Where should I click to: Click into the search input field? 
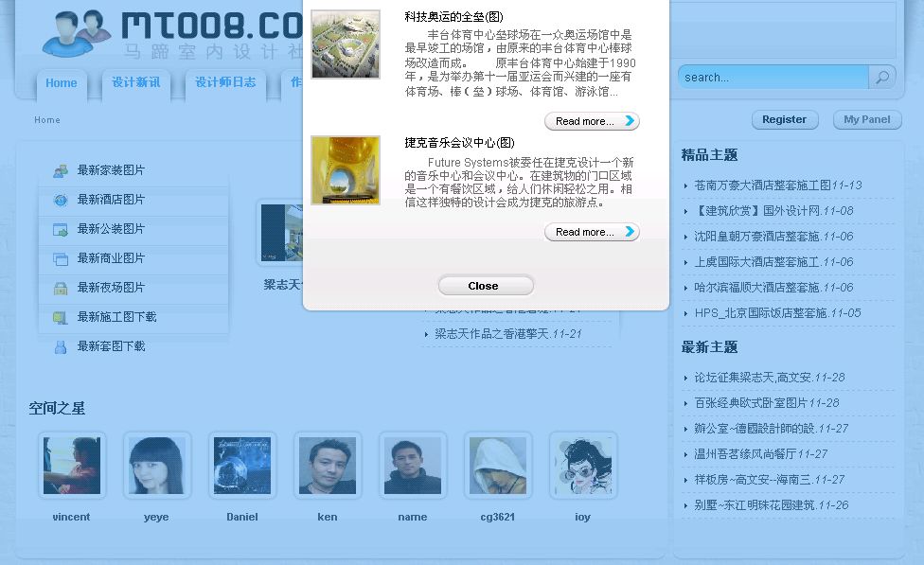pyautogui.click(x=773, y=78)
